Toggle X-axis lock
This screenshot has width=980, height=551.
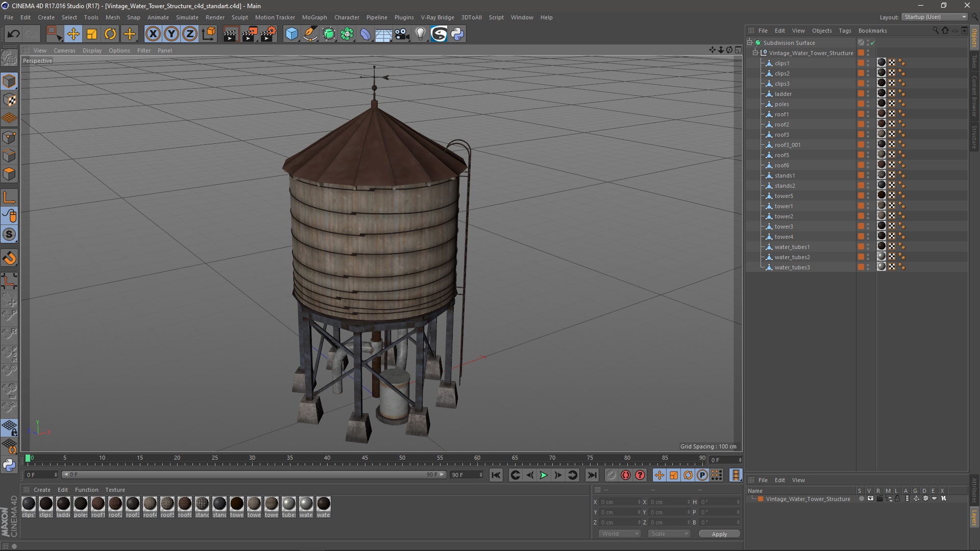tap(153, 34)
